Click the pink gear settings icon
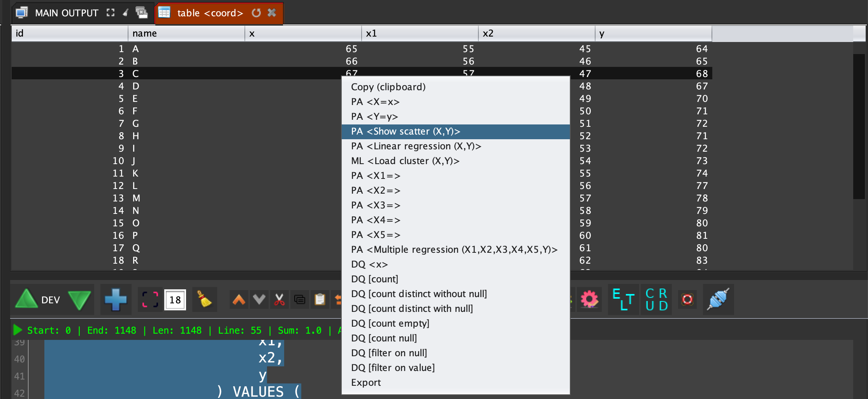Screen dimensions: 868x399 click(589, 299)
